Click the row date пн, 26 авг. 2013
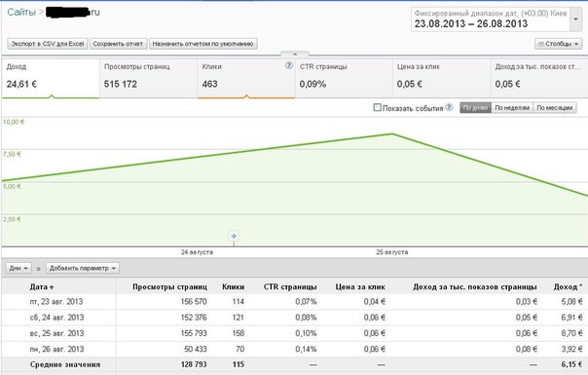 coord(56,349)
